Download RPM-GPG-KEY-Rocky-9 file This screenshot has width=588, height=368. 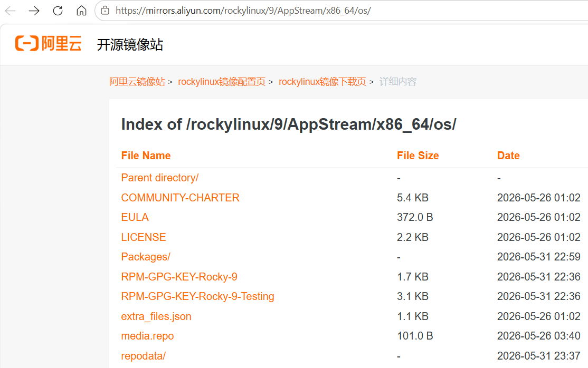click(179, 277)
